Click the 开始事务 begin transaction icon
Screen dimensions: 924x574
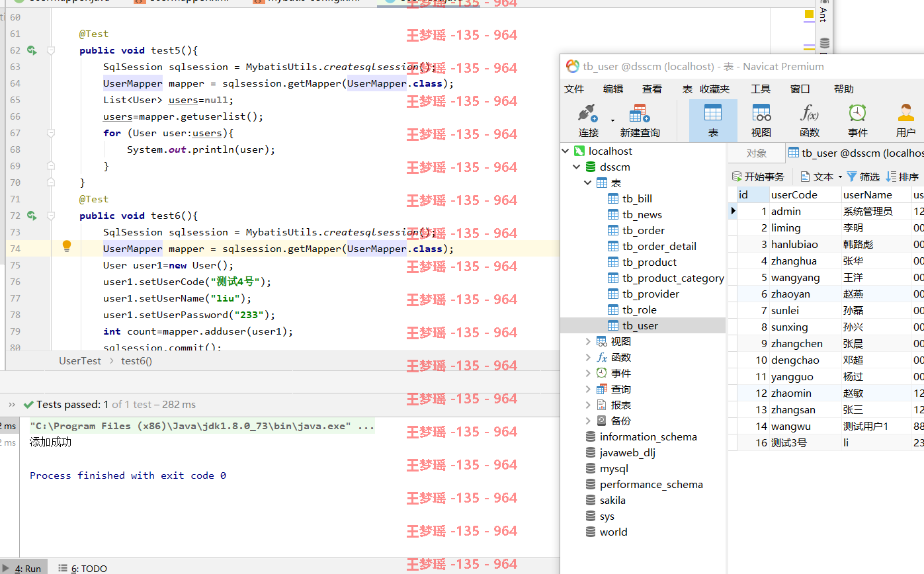[737, 177]
